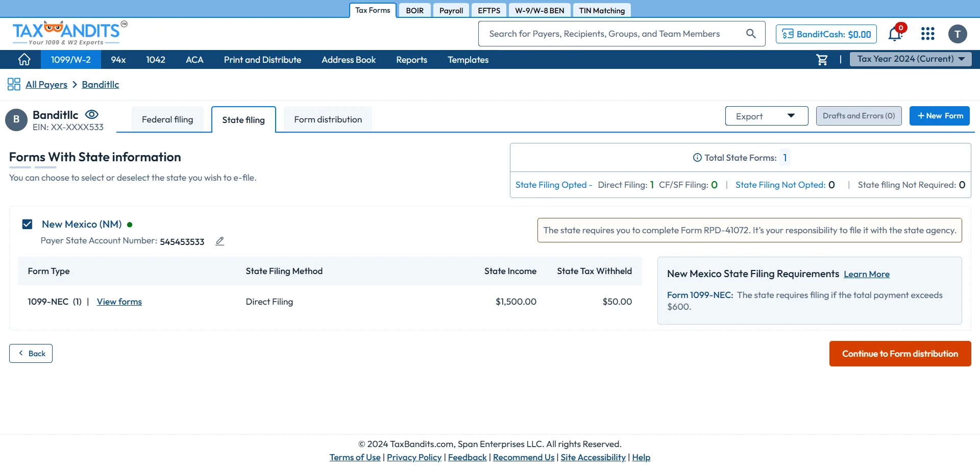
Task: Open the BOIR top tab
Action: click(415, 11)
